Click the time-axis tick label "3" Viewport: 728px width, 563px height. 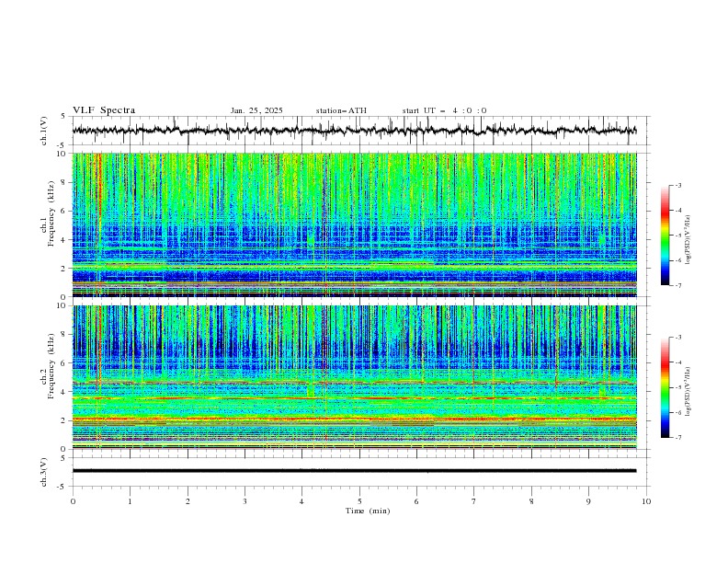[245, 501]
